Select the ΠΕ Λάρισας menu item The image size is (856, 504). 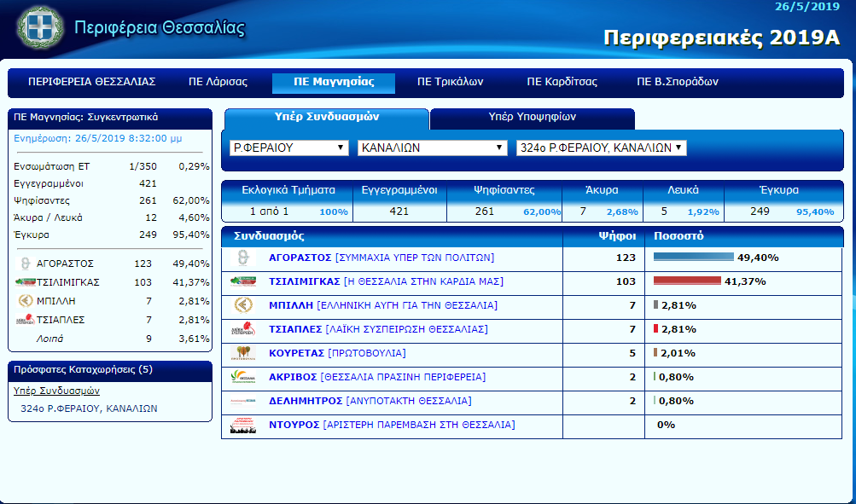[218, 83]
